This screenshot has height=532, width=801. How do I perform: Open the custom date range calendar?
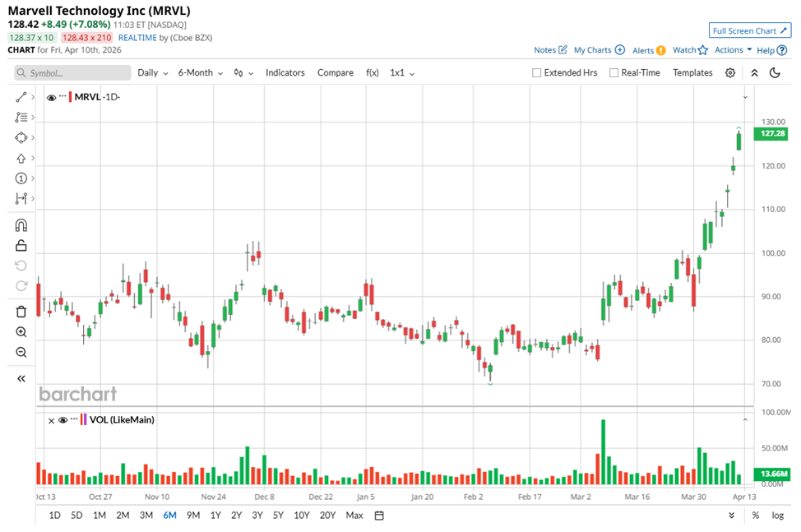click(x=379, y=516)
